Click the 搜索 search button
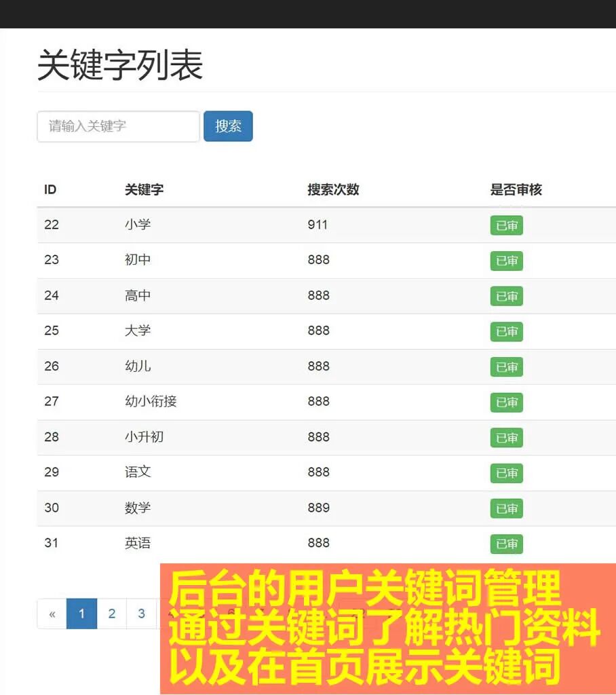The height and width of the screenshot is (695, 616). click(x=228, y=126)
